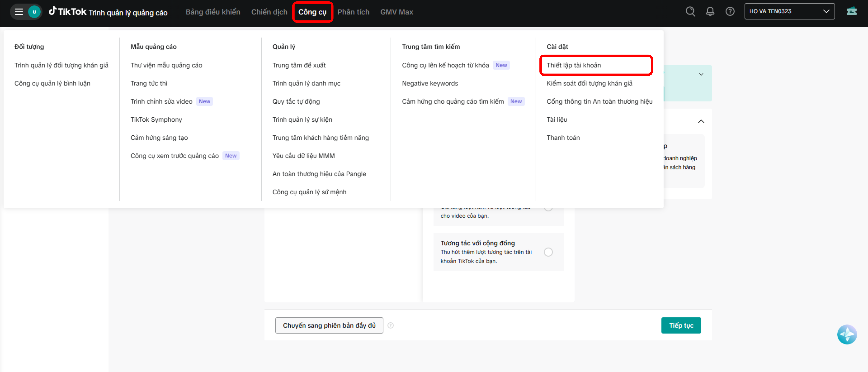The height and width of the screenshot is (372, 868).
Task: Collapse the right panel up chevron
Action: 701,121
